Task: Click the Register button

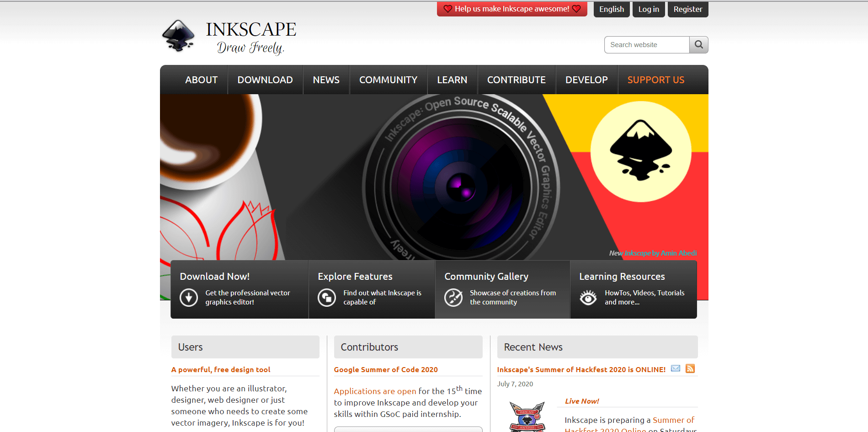Action: pos(688,9)
